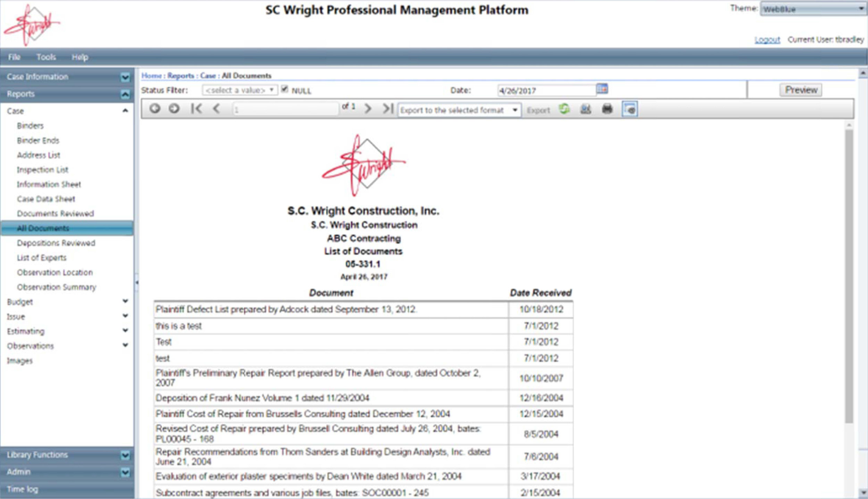
Task: Select Images in the sidebar
Action: pyautogui.click(x=20, y=361)
